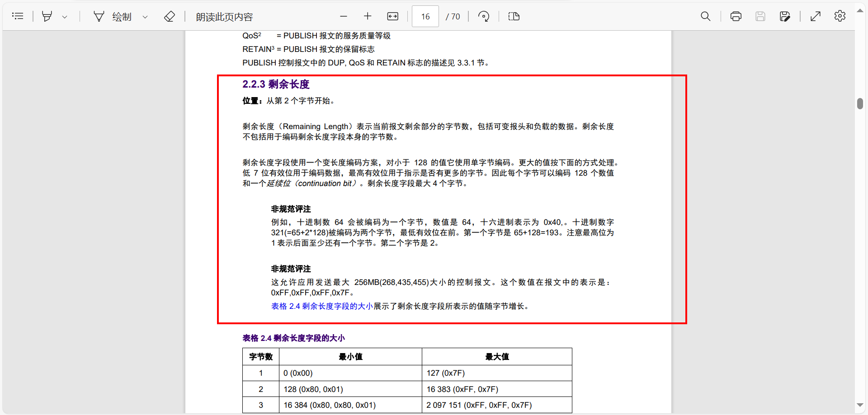Screen dimensions: 868x415
Task: Click 朗读此页内容 to read aloud
Action: (x=224, y=17)
